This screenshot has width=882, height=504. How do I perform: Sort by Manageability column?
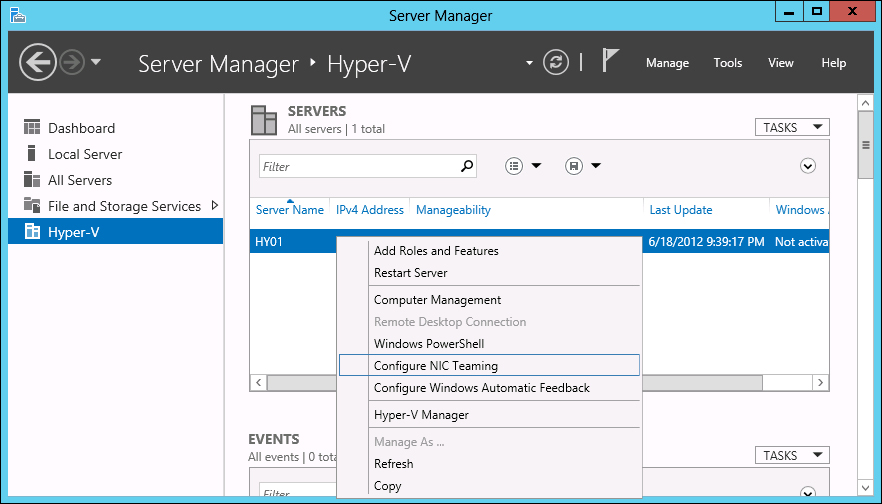(453, 210)
